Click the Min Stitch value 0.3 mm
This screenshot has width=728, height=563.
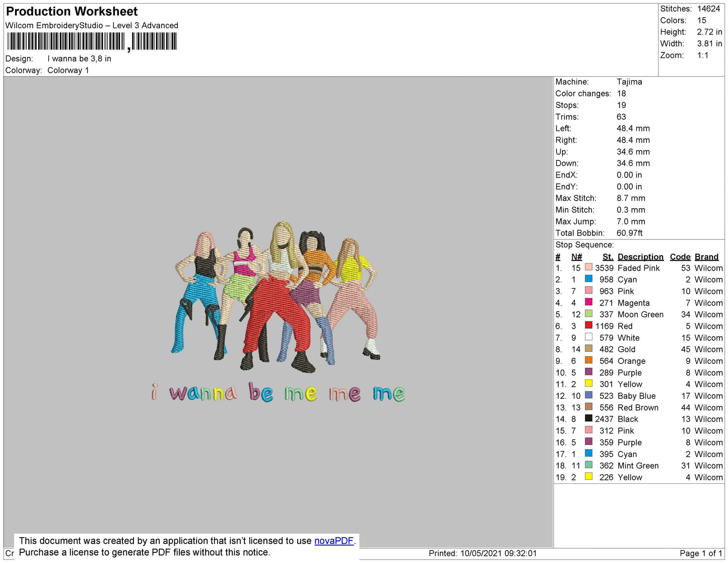(x=631, y=210)
